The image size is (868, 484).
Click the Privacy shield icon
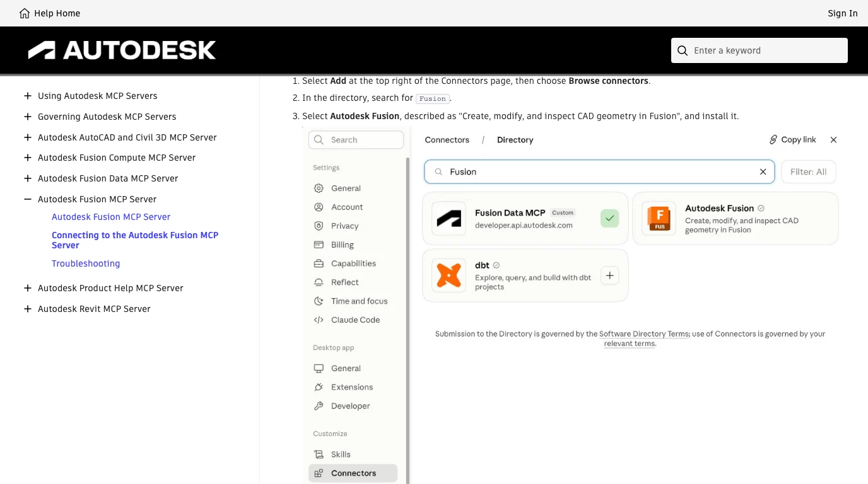click(x=319, y=226)
